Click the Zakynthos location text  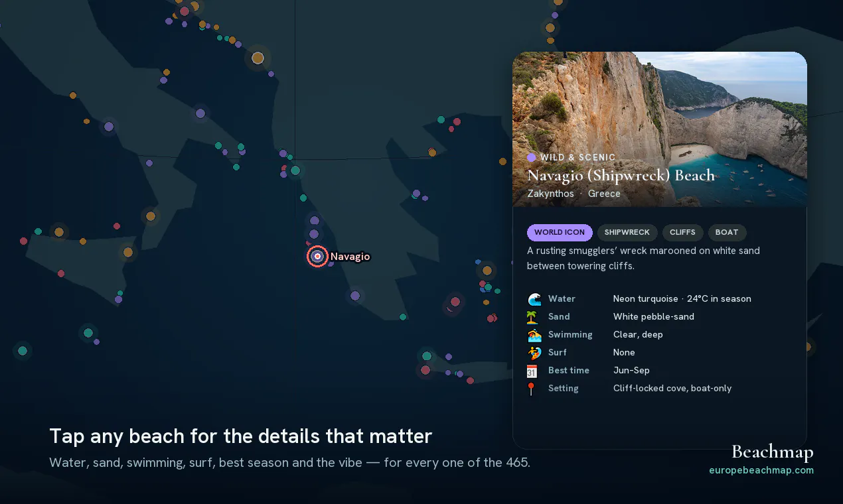coord(550,194)
